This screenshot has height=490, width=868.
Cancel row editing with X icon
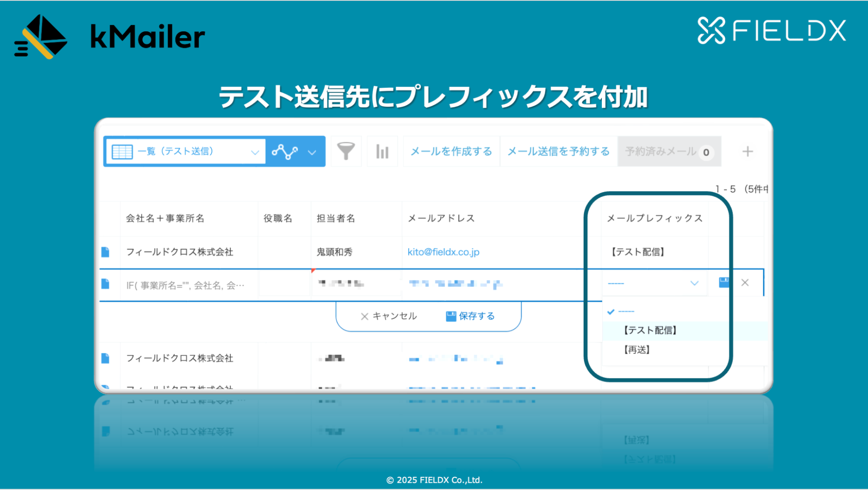[745, 283]
